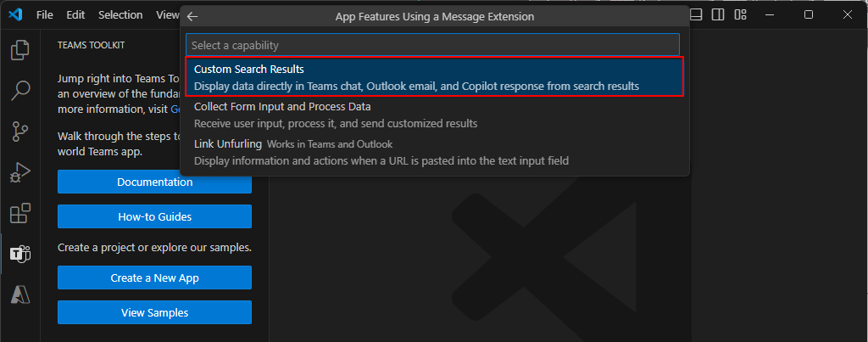Open the Customize Layout icon
Screen dimensions: 868x342
(740, 15)
